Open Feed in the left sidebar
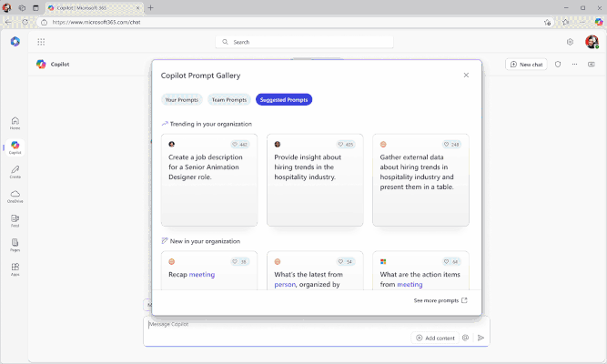The image size is (607, 364). tap(15, 221)
